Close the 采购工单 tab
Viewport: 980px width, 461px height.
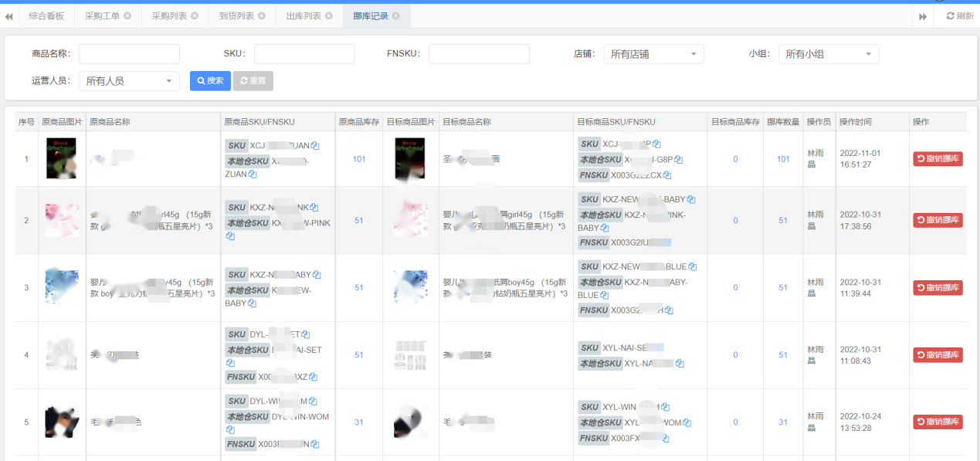(127, 15)
